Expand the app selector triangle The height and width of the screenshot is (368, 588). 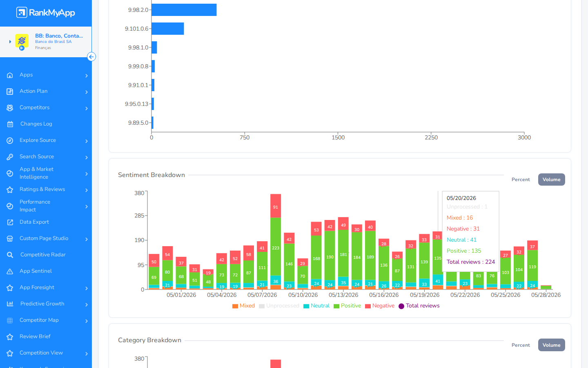[x=10, y=42]
